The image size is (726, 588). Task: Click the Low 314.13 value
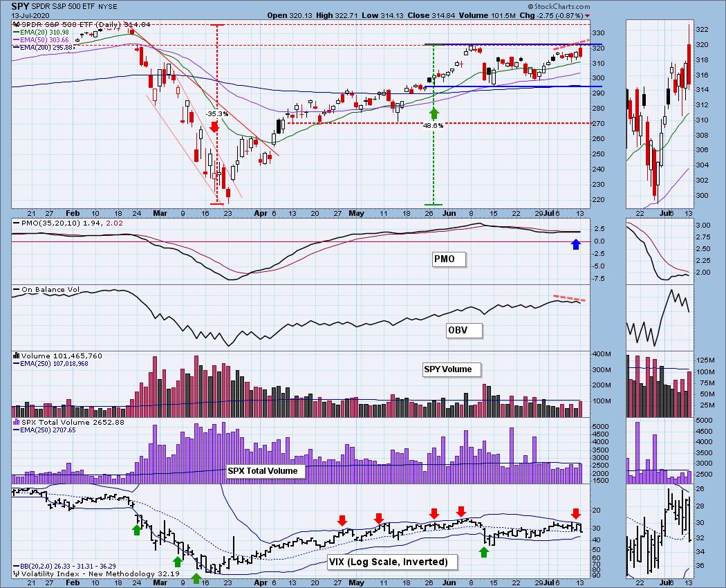(x=383, y=15)
